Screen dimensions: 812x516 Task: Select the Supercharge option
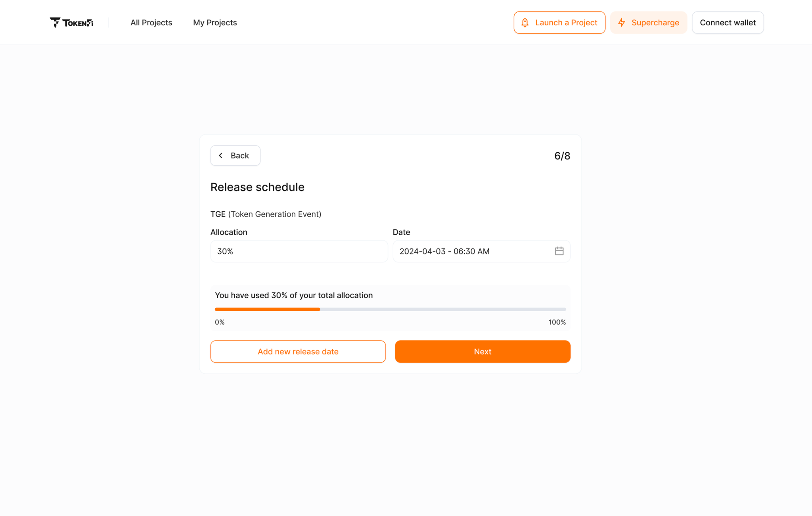(x=649, y=22)
